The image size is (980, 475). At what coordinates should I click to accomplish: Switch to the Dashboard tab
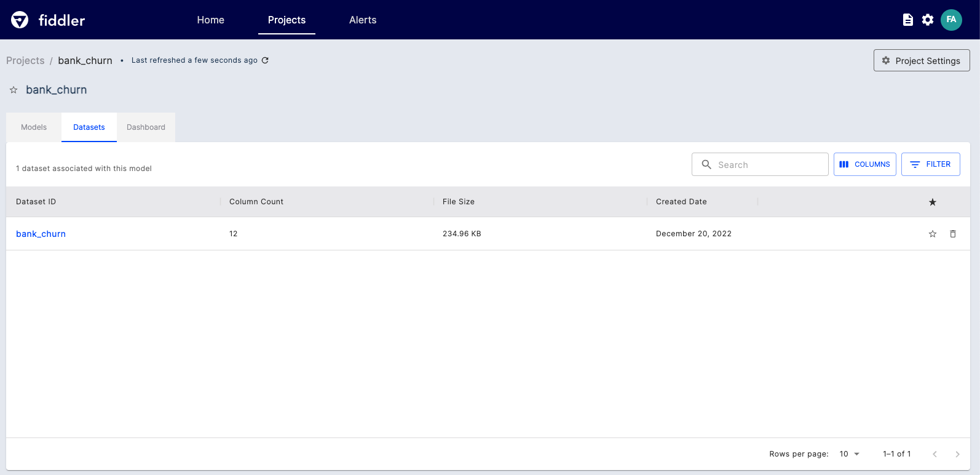pyautogui.click(x=146, y=127)
